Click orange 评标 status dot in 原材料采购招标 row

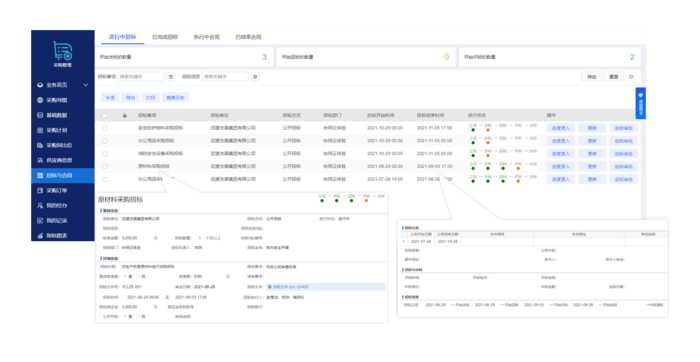click(x=518, y=169)
